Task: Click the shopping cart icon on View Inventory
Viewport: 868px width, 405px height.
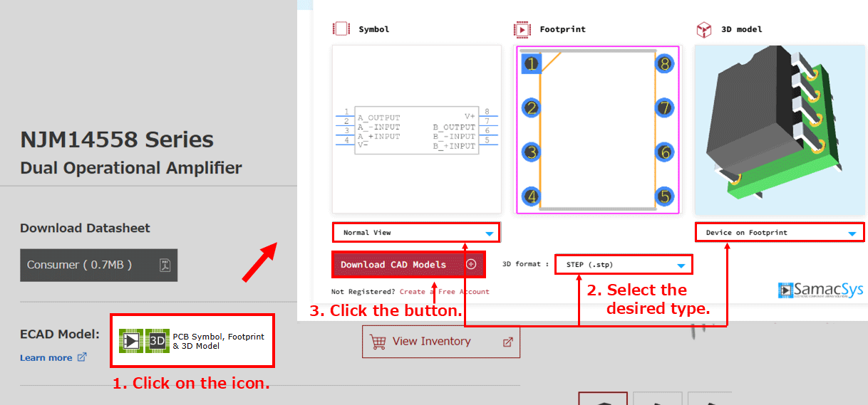Action: (378, 342)
